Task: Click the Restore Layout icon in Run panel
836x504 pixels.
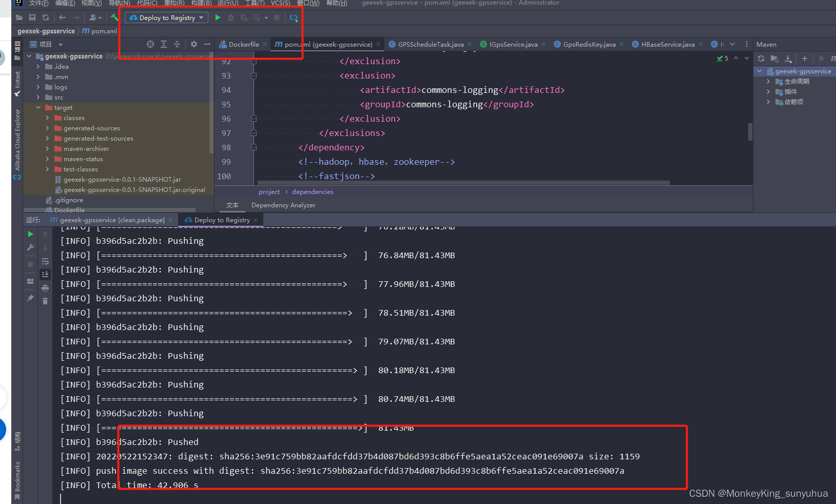Action: [30, 281]
